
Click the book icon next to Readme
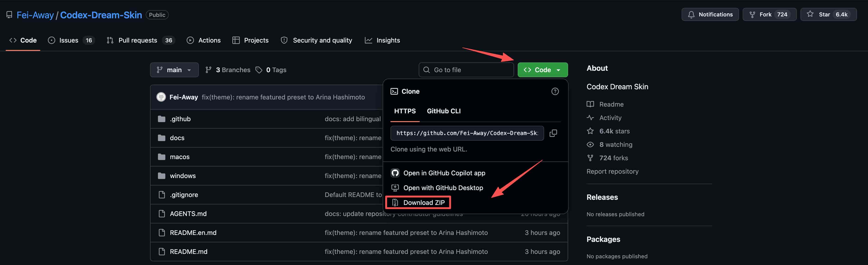590,104
